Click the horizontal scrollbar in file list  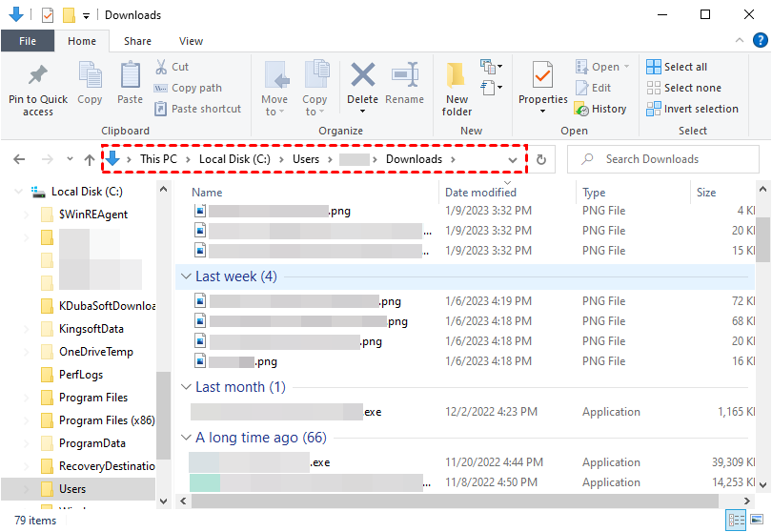tap(448, 501)
